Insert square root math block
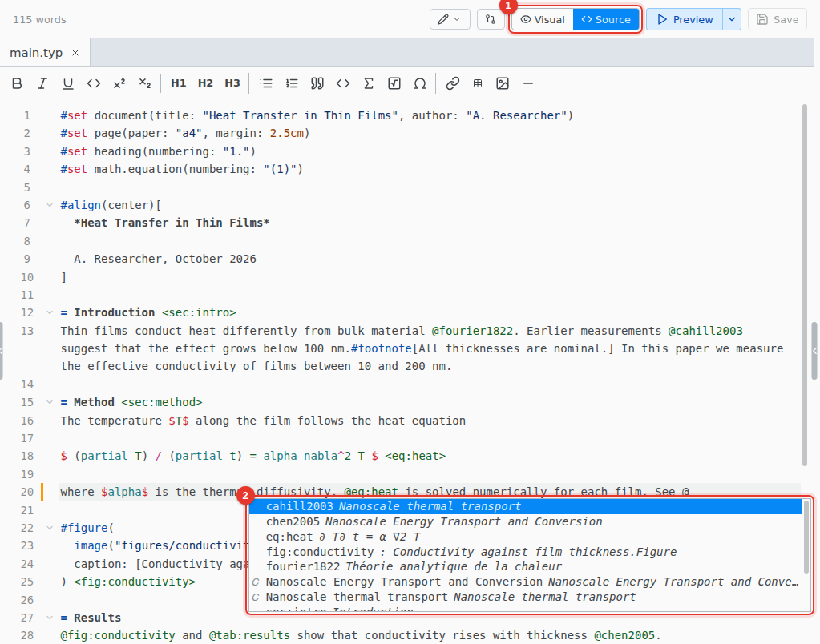Screen dimensions: 820x644 tap(394, 83)
